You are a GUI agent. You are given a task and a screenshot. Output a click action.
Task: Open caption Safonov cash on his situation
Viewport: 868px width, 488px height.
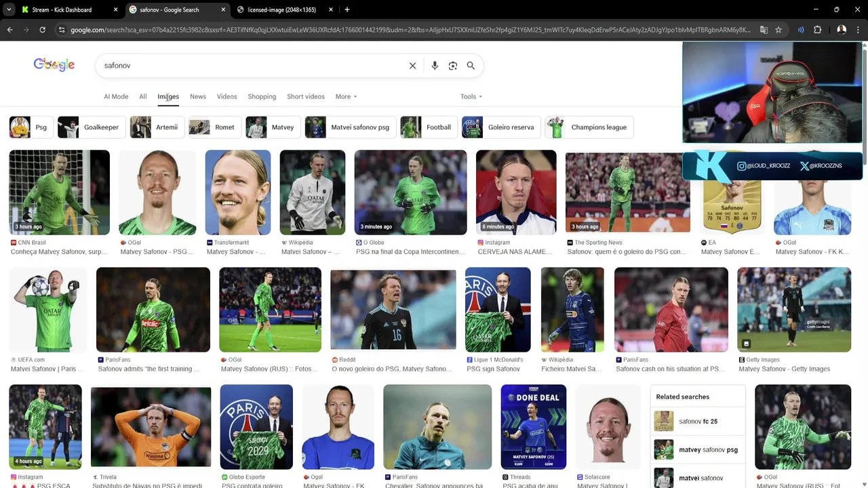tap(670, 369)
